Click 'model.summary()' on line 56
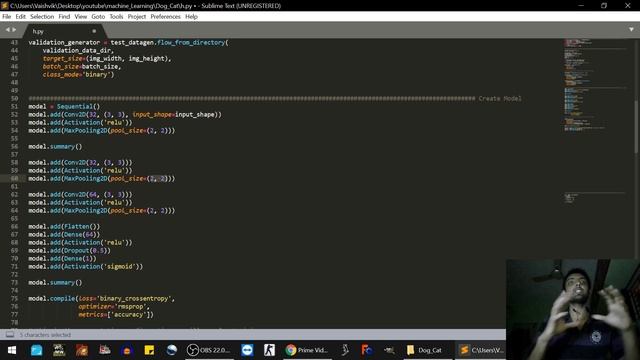The image size is (640, 360). click(55, 147)
